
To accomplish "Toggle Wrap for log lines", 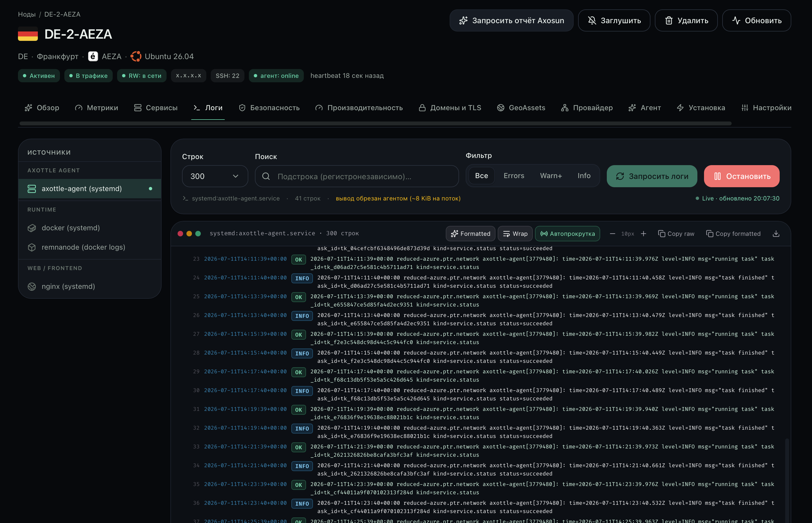I will click(x=515, y=234).
